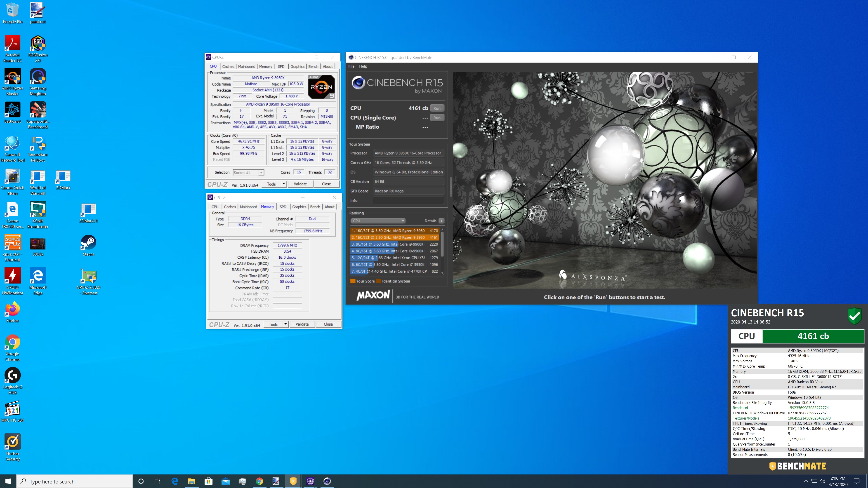The image size is (868, 488).
Task: Click the Xeon 1279 ranking row
Action: pos(395,258)
